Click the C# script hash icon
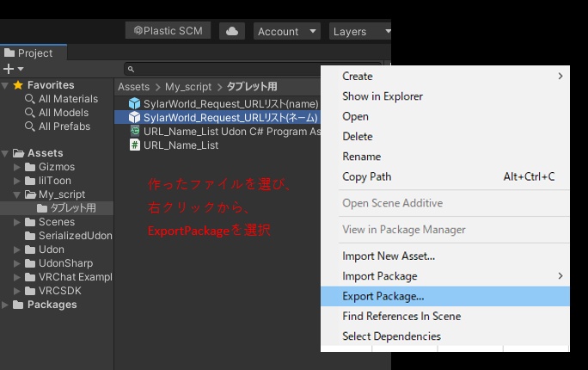 pyautogui.click(x=135, y=145)
